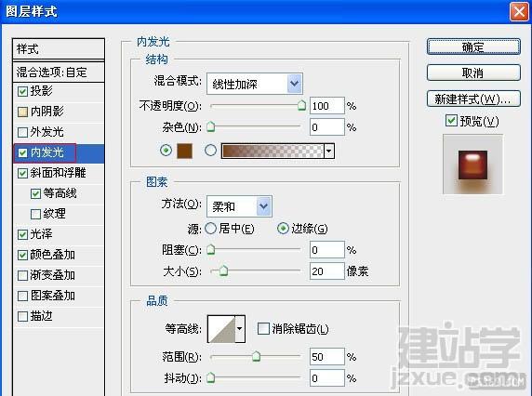Select 混合选项:自定 in the styles list
The height and width of the screenshot is (396, 532).
pos(58,72)
